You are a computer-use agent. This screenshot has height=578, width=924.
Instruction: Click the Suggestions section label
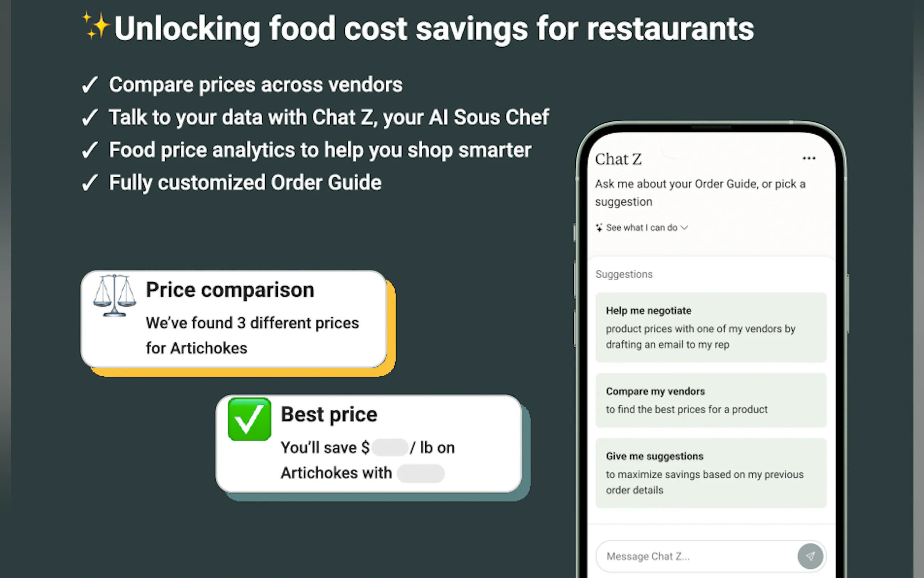tap(624, 274)
